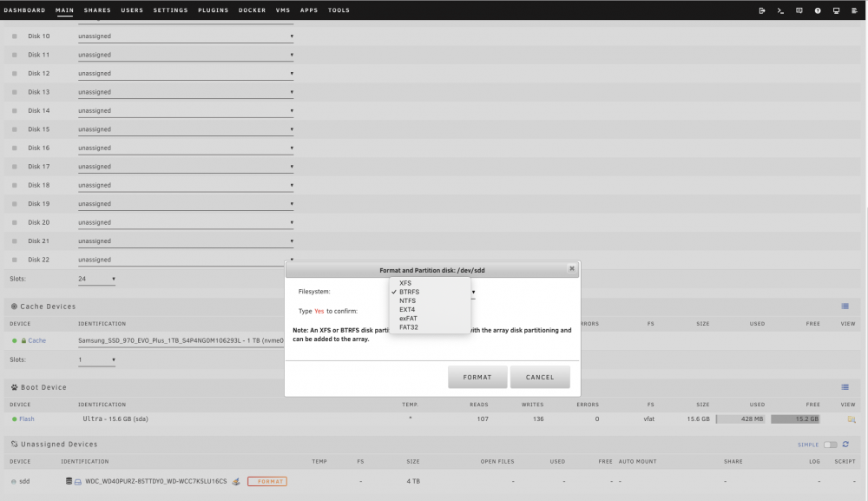Browse Flash device via View folder icon

coord(852,419)
